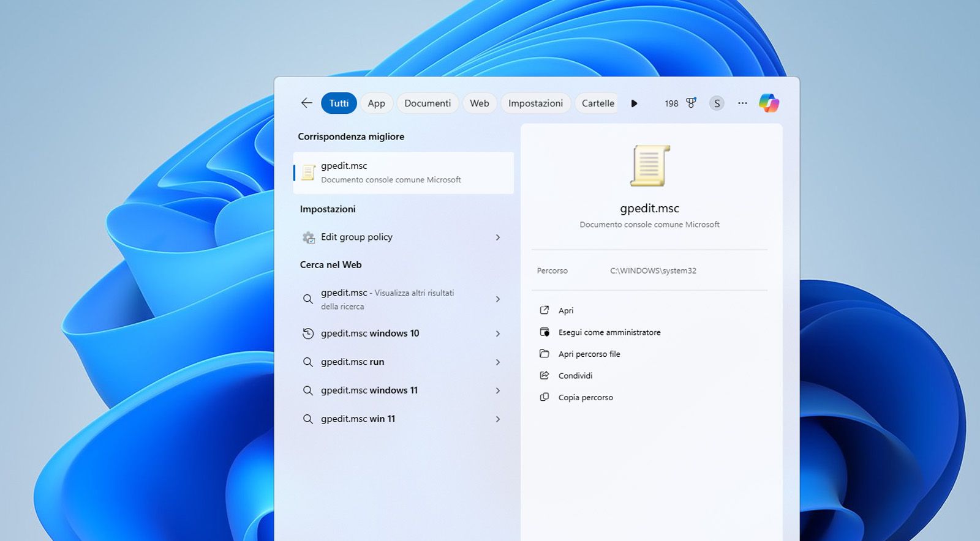Expand chevron for Visualizza altri risultati result
The image size is (980, 541).
pyautogui.click(x=498, y=299)
